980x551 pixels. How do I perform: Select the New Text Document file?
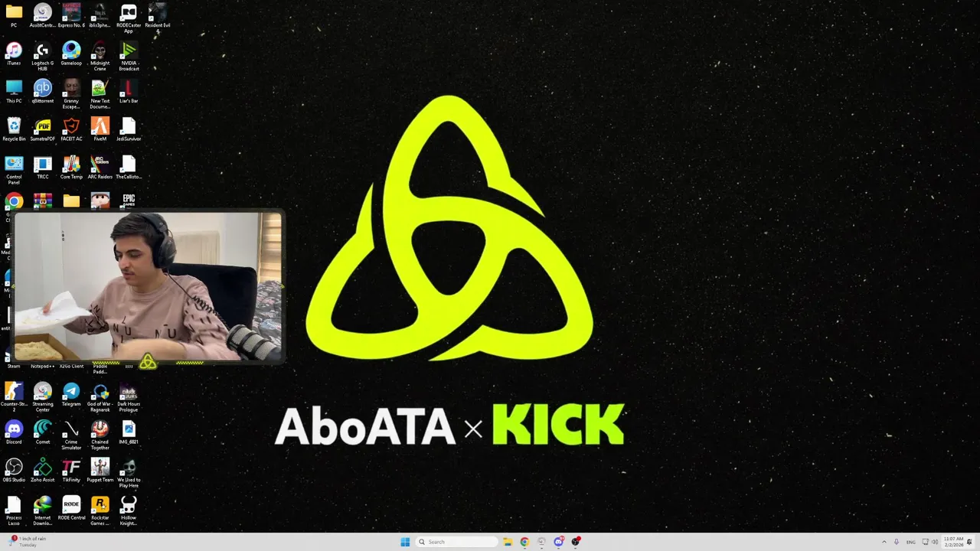(100, 94)
